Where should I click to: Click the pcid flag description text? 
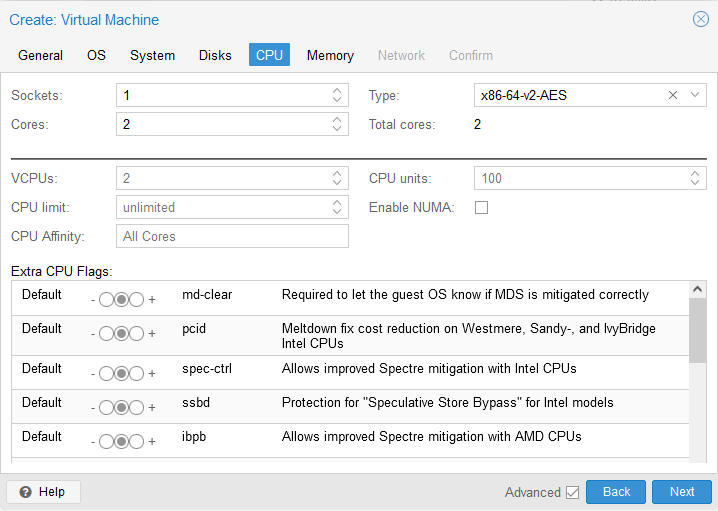(x=468, y=336)
